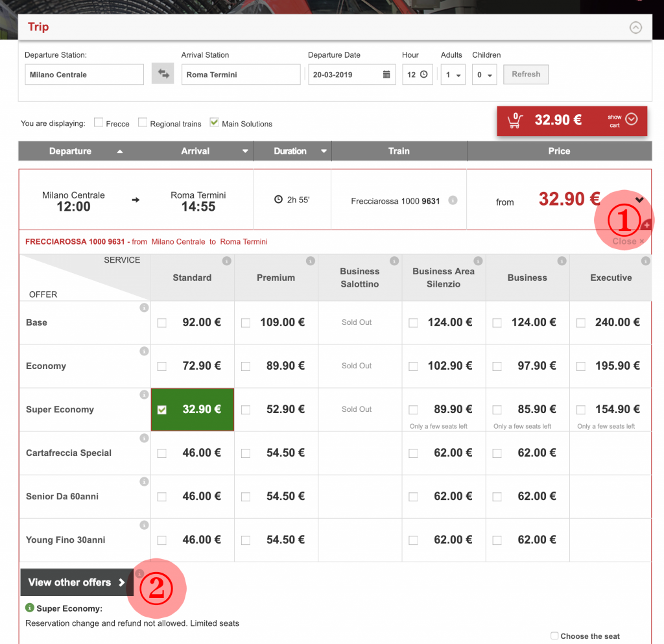The height and width of the screenshot is (644, 664).
Task: Click the Departure Date input field
Action: [352, 75]
